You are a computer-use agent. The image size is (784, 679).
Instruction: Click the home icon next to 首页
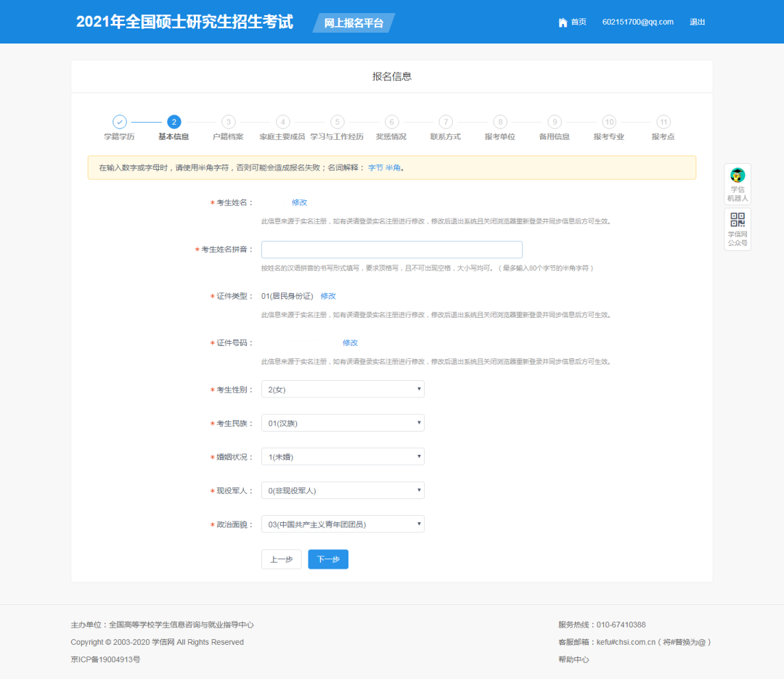(x=563, y=22)
